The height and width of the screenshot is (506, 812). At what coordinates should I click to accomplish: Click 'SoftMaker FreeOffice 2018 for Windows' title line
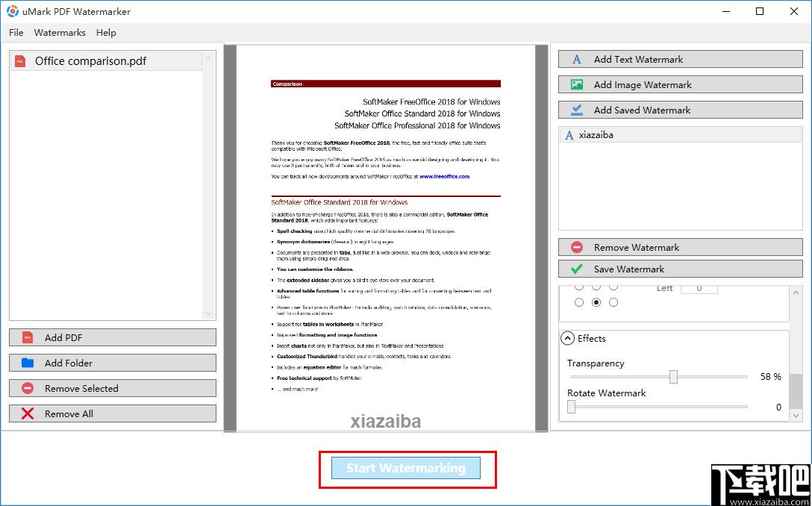431,101
